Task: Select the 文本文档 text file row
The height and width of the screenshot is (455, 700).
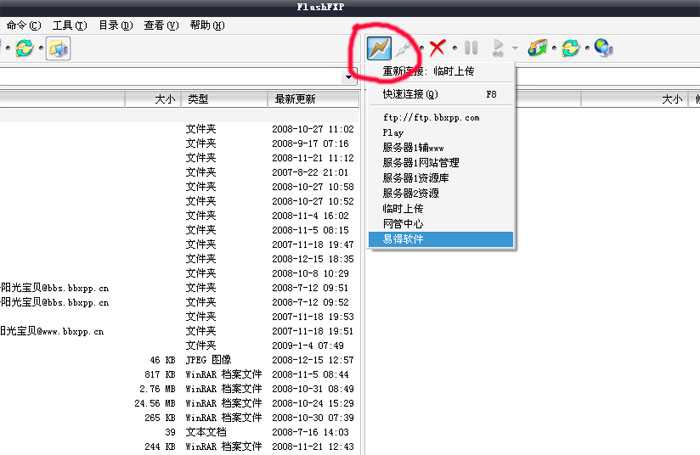Action: (x=179, y=432)
